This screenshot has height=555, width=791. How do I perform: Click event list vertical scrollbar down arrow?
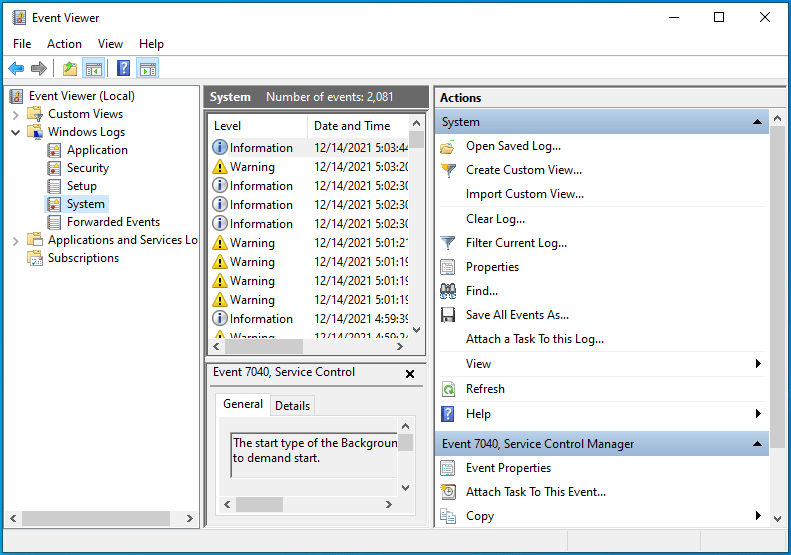(416, 330)
